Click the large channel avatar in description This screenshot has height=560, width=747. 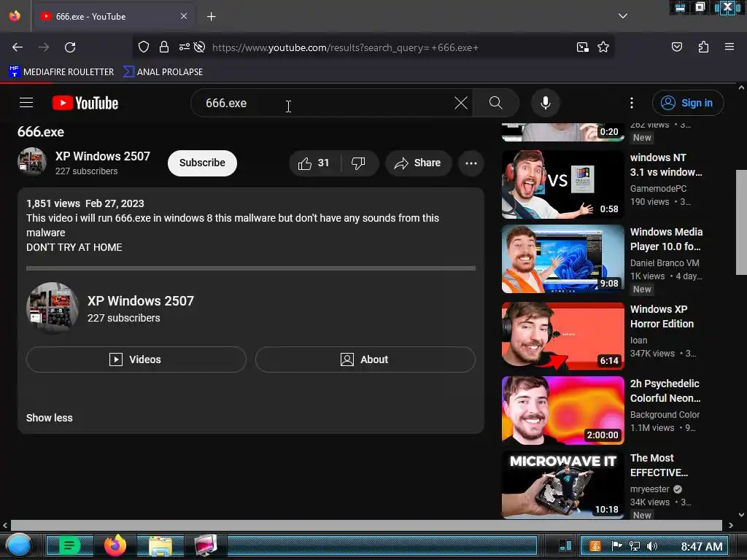[x=53, y=308]
